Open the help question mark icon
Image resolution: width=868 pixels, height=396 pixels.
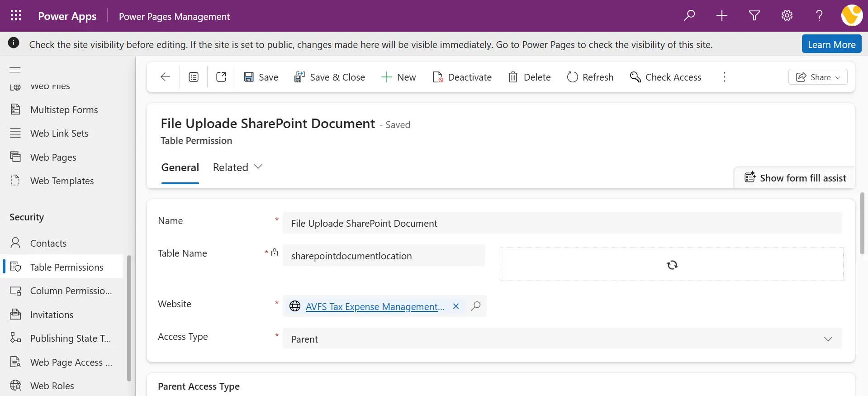819,16
